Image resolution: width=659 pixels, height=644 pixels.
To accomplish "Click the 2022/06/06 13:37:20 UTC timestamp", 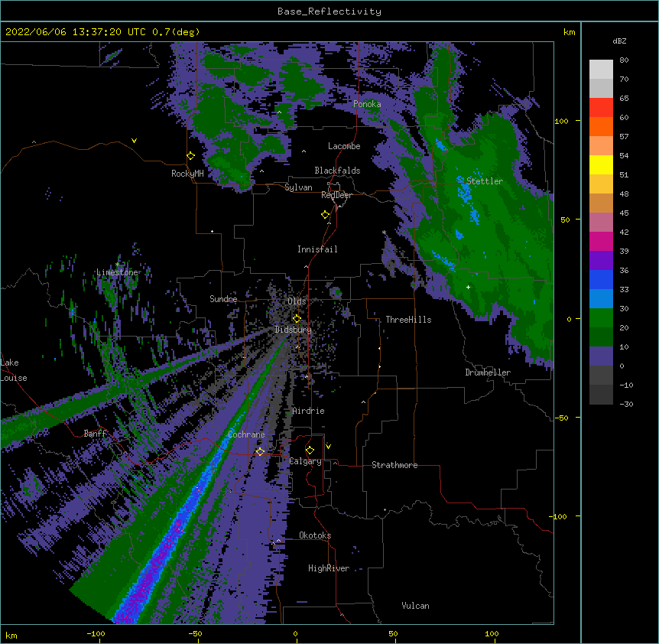I will point(76,32).
